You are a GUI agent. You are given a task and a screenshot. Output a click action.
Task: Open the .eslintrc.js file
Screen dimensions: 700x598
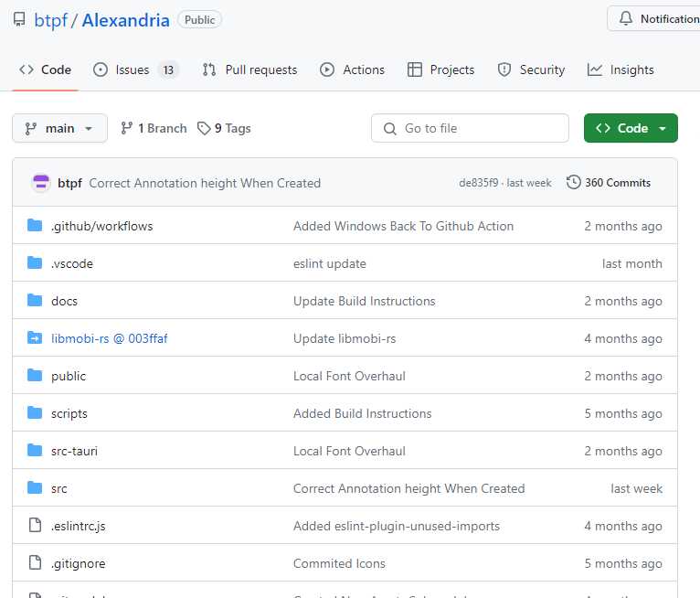click(78, 527)
